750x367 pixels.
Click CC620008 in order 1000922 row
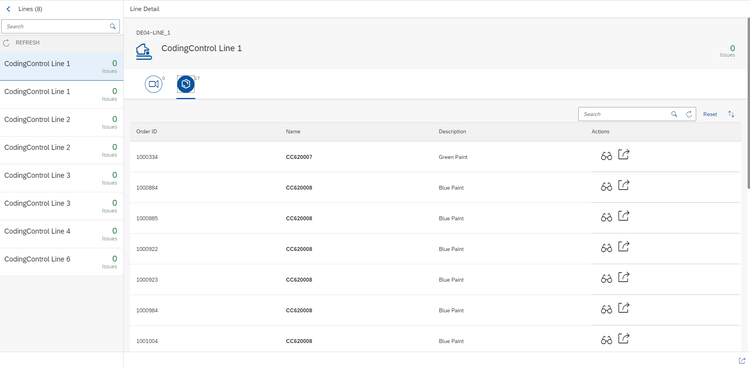299,249
